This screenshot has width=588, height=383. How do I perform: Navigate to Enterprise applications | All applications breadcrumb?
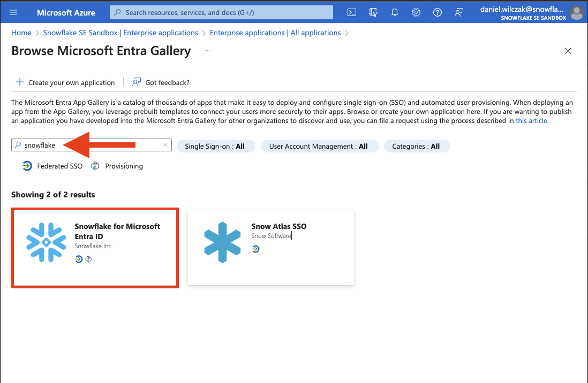[275, 33]
